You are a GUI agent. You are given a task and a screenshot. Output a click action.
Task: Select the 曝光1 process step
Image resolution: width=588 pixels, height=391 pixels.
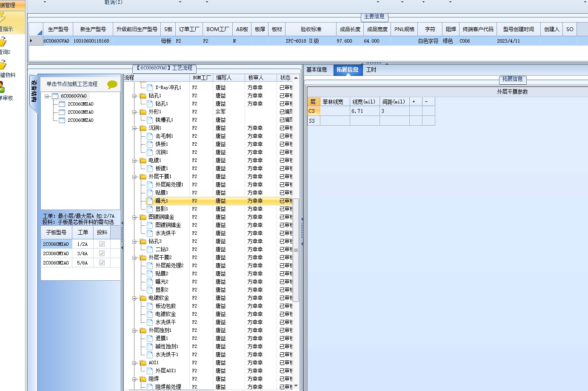point(162,201)
